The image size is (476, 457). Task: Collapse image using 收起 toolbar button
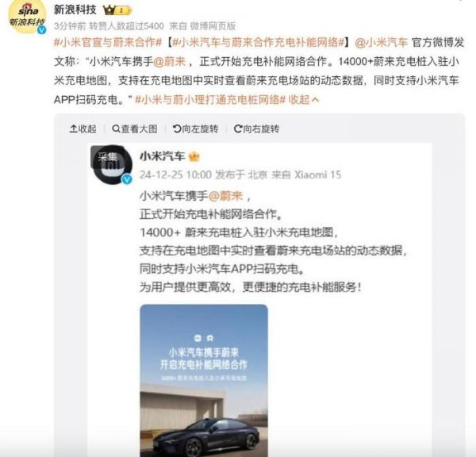(83, 129)
